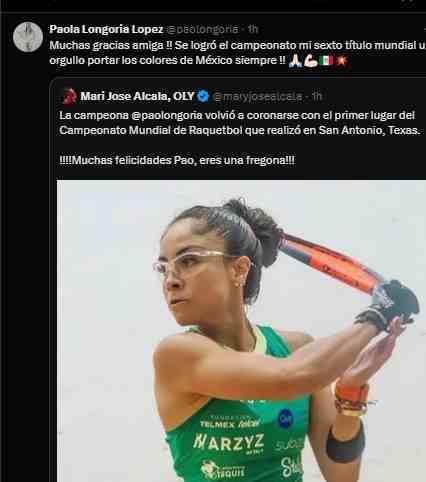426x482 pixels.
Task: Open the Paola Longoria Lopez display name
Action: point(106,29)
